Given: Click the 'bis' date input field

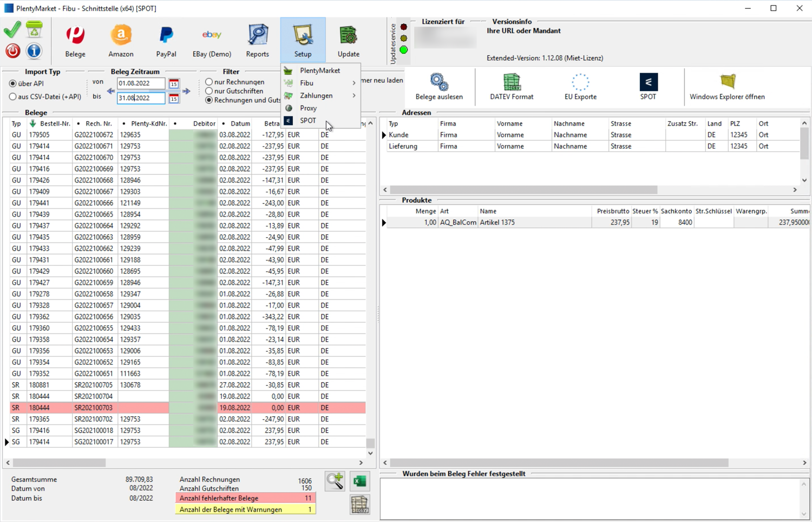Looking at the screenshot, I should [x=141, y=98].
